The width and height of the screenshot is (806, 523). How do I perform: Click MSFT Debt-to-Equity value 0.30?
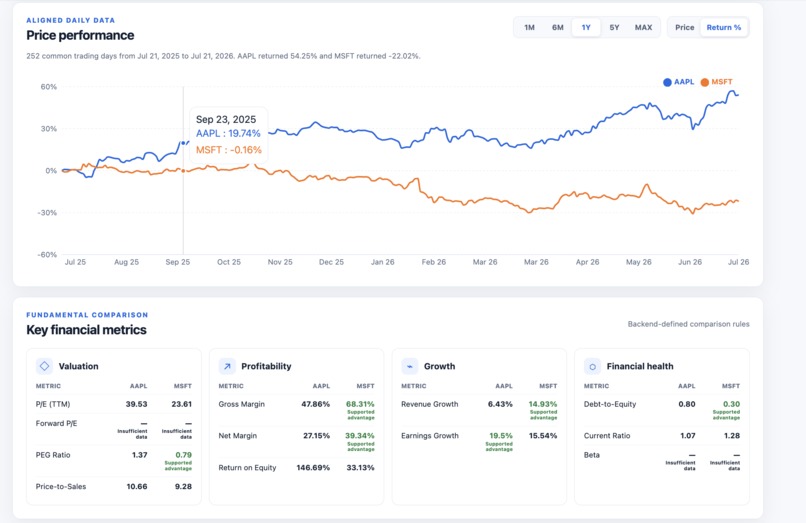pos(731,404)
